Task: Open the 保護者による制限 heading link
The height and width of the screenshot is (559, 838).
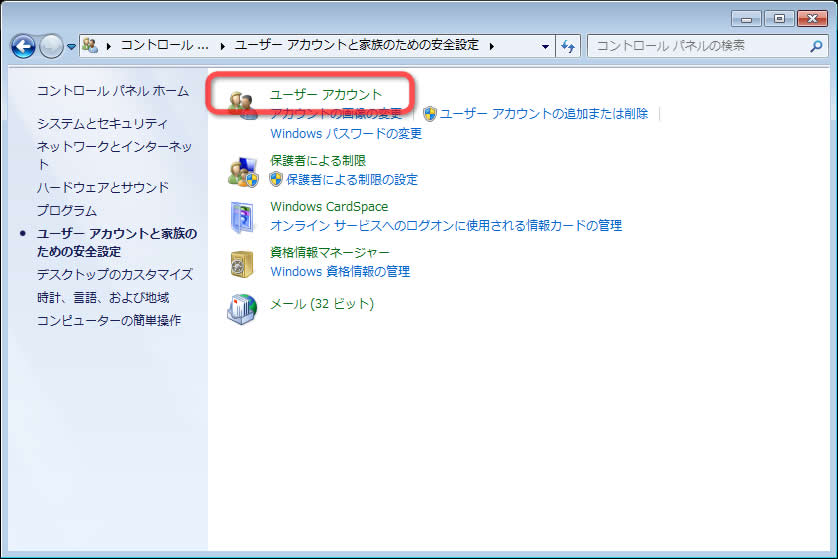Action: [x=318, y=160]
